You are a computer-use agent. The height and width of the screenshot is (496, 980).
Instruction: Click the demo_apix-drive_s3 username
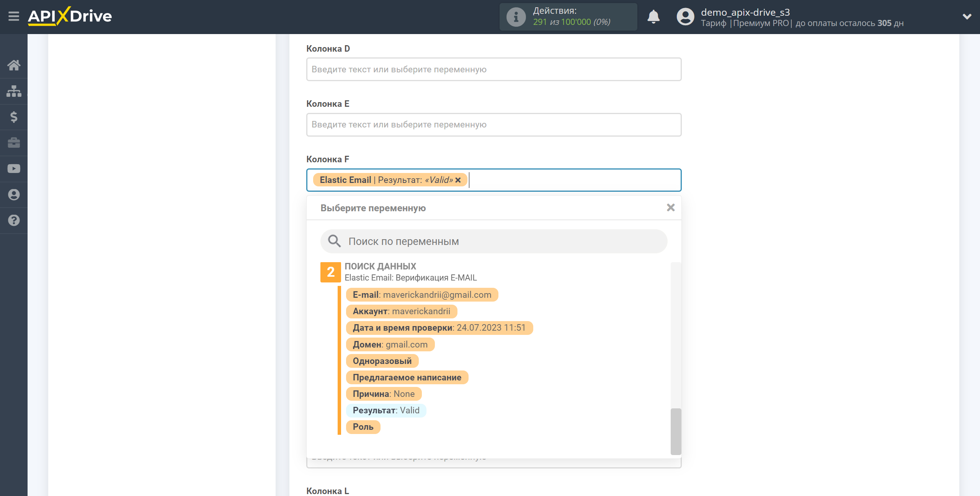[745, 12]
